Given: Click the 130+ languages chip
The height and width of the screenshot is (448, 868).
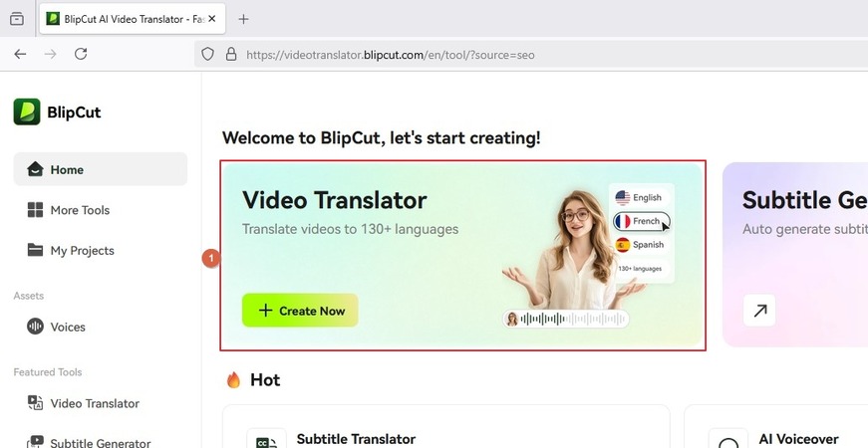Looking at the screenshot, I should 641,268.
